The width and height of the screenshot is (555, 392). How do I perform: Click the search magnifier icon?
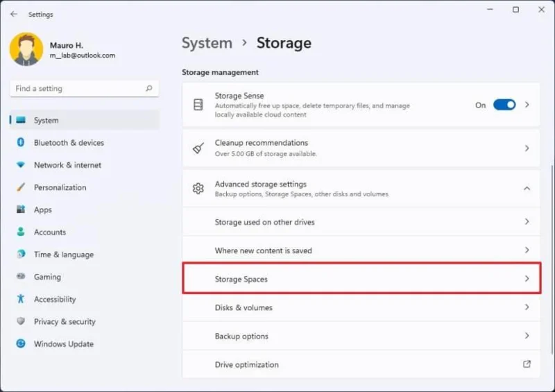(149, 88)
